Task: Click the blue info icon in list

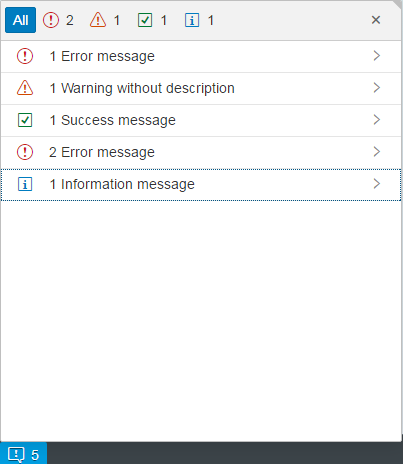Action: 25,184
